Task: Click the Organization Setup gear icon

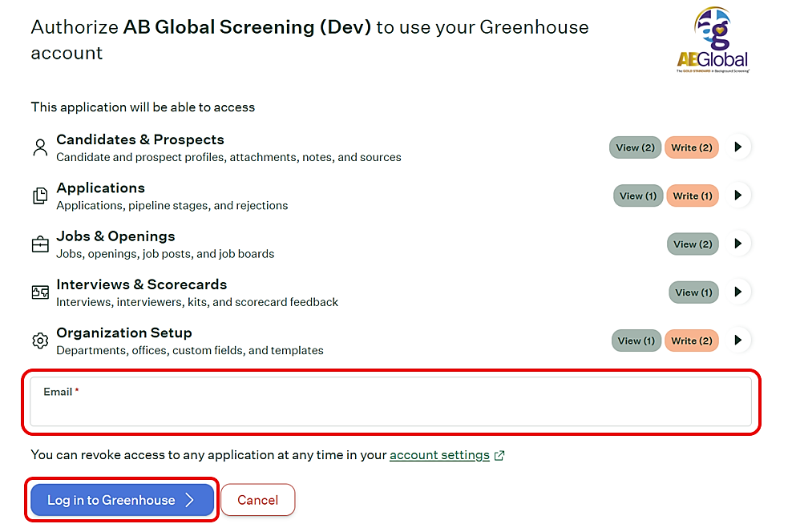Action: click(40, 341)
